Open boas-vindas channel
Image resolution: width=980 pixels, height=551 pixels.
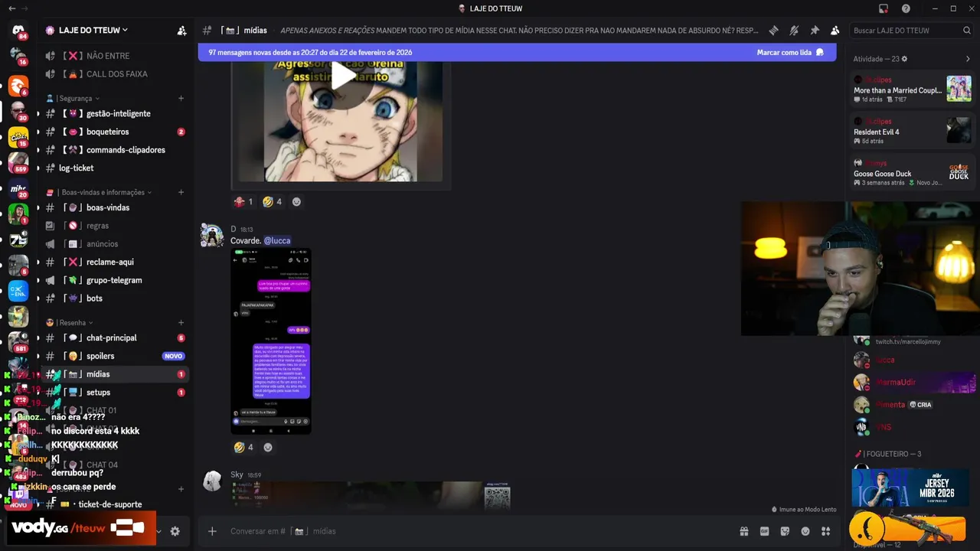115,207
